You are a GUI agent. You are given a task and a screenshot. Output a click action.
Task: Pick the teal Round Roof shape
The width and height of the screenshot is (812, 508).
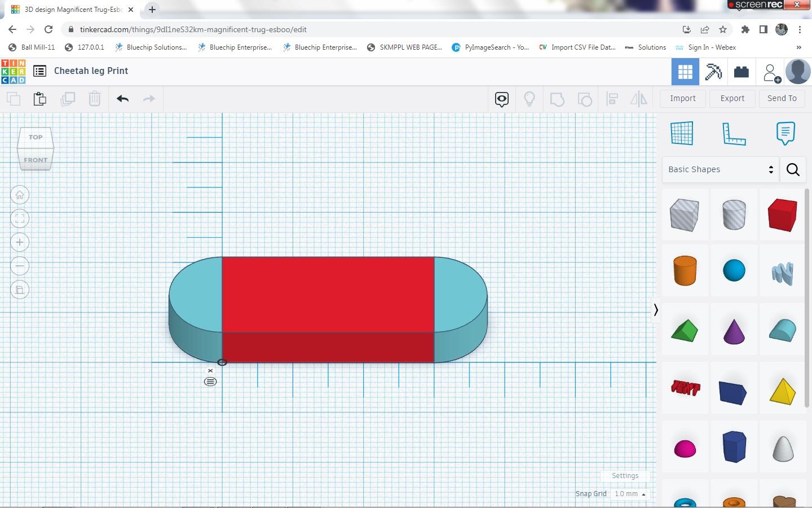tap(783, 330)
